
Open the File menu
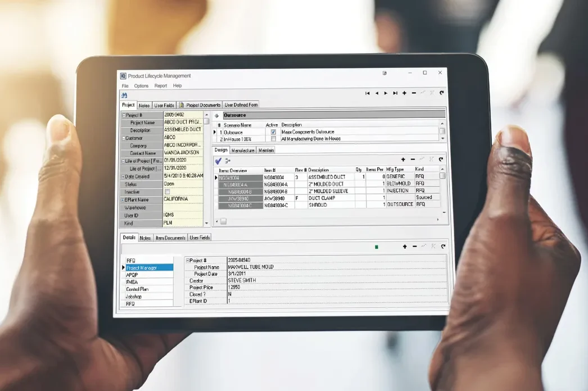(x=125, y=86)
